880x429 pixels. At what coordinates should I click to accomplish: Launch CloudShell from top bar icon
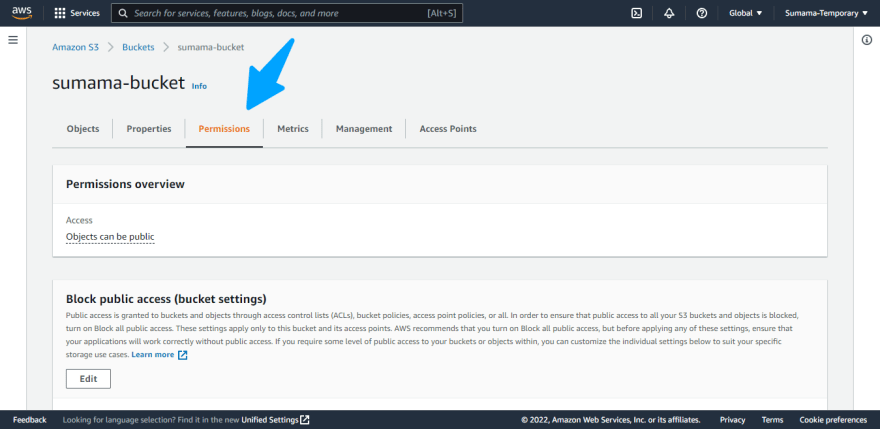[636, 13]
